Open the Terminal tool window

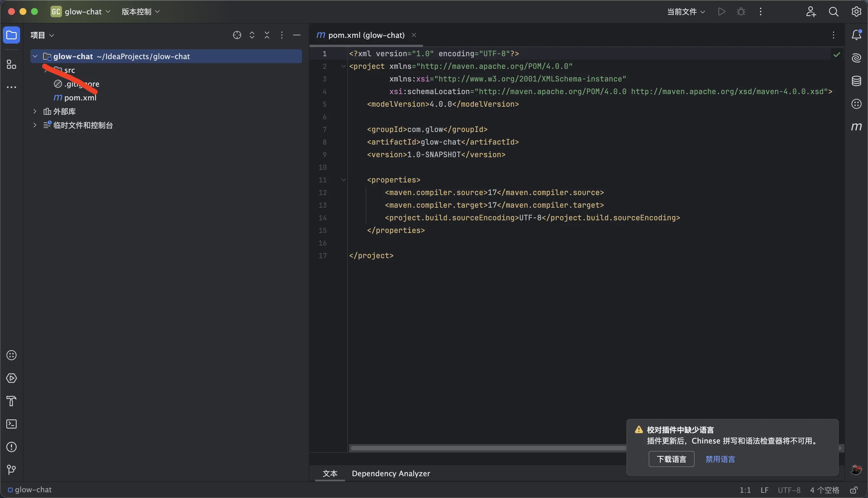coord(11,424)
